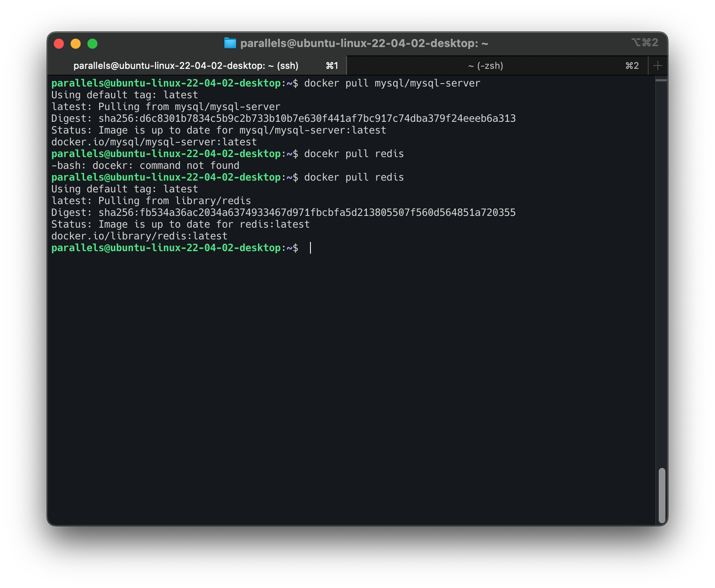Switch to the ~ (-zsh) tab
Viewport: 715px width, 588px height.
[497, 66]
